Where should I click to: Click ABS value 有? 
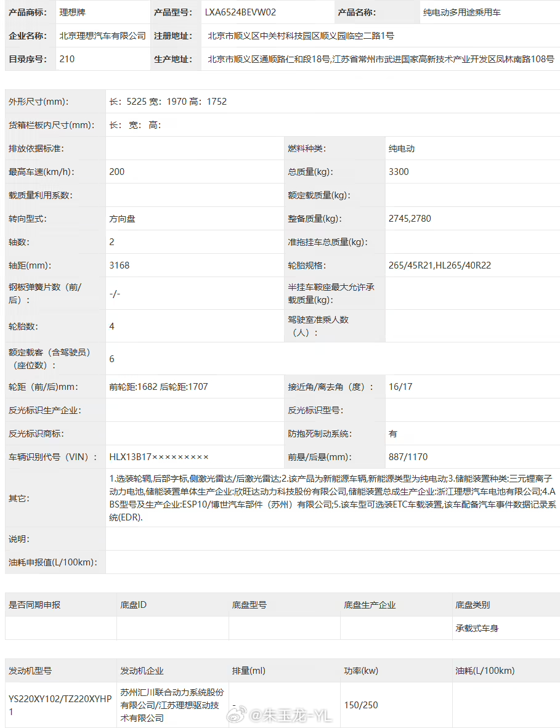[x=393, y=434]
